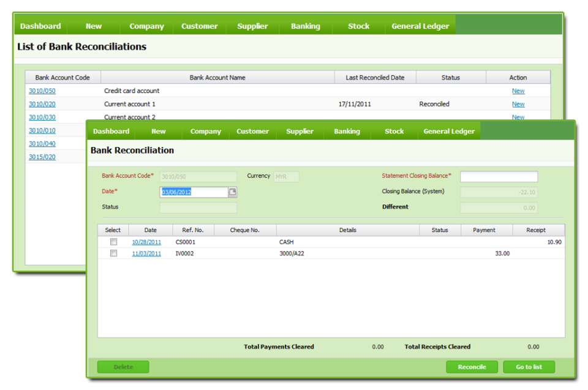Open the Supplier menu
588x390 pixels.
click(300, 131)
